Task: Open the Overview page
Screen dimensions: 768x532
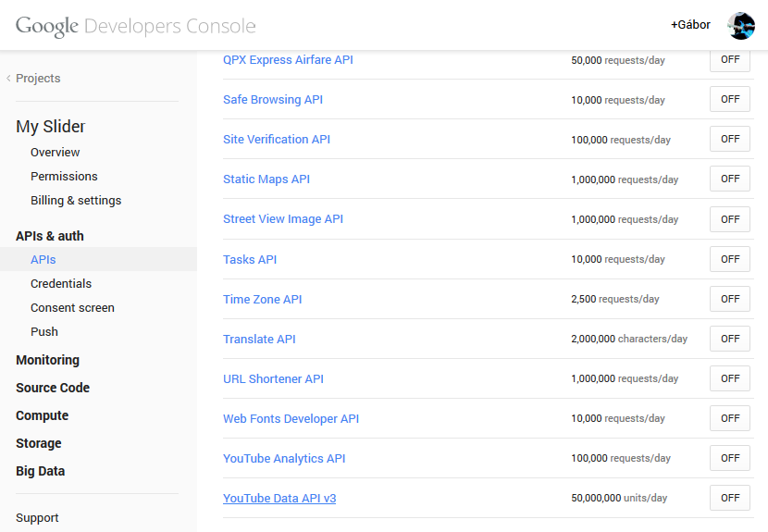Action: point(55,153)
